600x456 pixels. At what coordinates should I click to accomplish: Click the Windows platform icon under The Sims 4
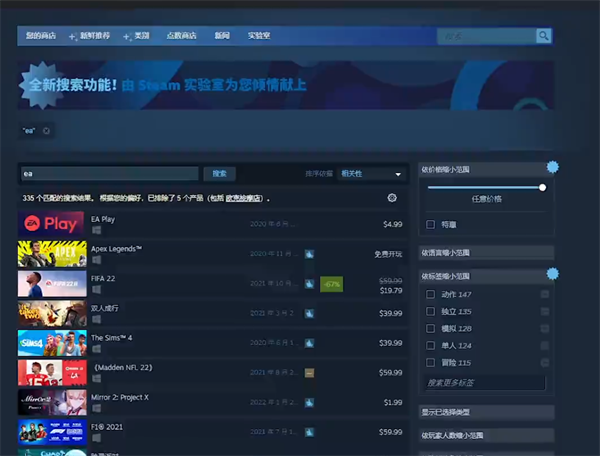[x=96, y=349]
